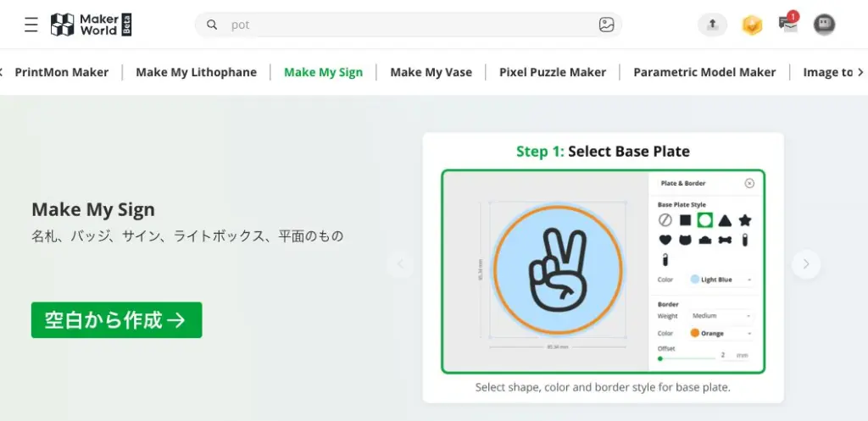Screen dimensions: 868x421
Task: Click the Step 1 Select Base Plate heading
Action: pos(603,151)
